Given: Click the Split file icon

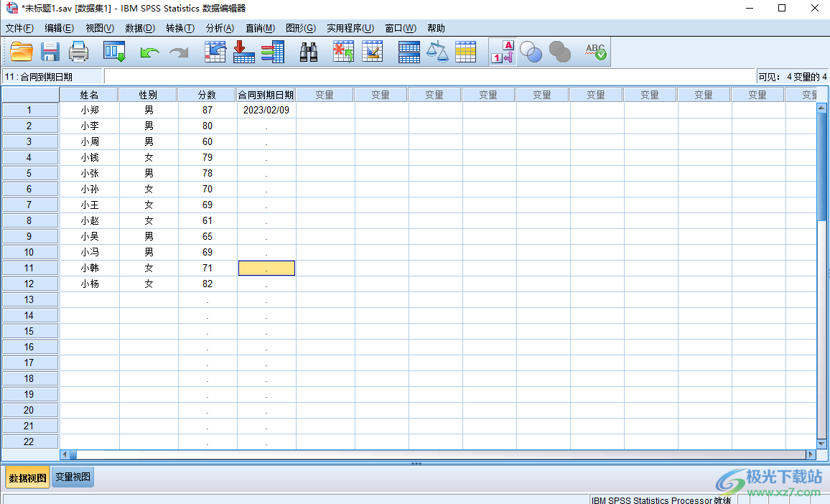Looking at the screenshot, I should pyautogui.click(x=409, y=52).
